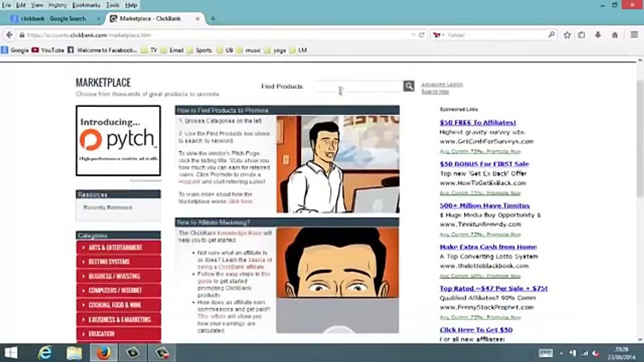Open the Email bookmarks folder

point(172,50)
